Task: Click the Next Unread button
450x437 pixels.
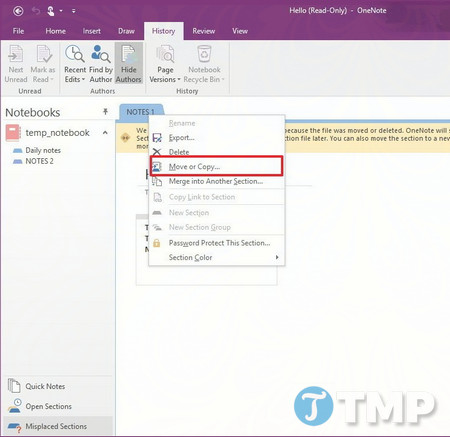Action: [16, 64]
